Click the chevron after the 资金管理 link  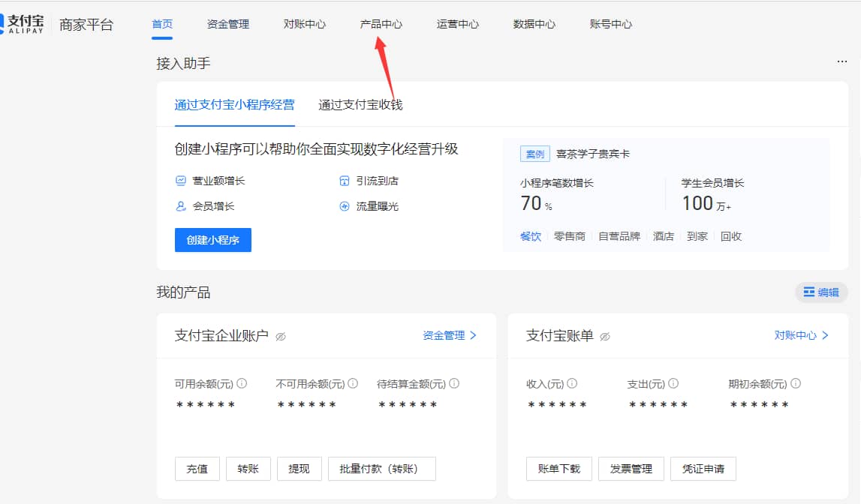[x=473, y=337]
